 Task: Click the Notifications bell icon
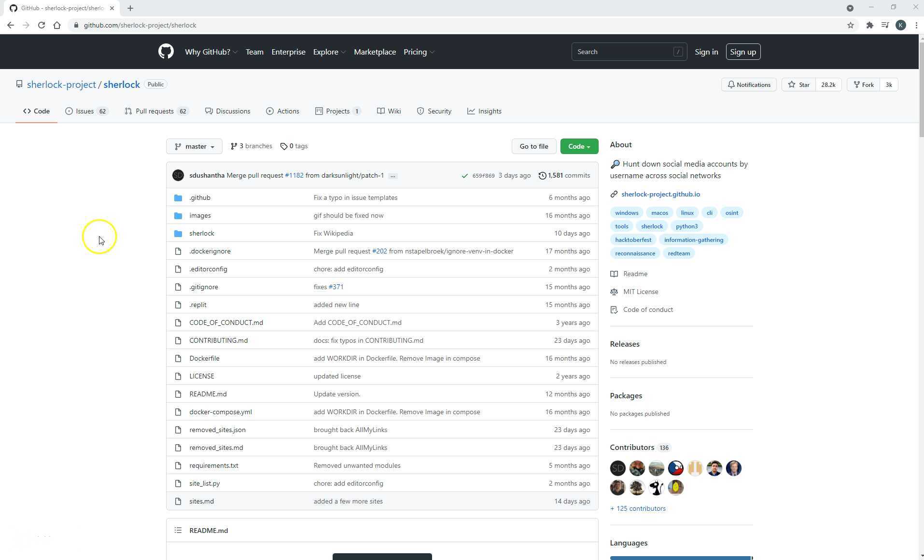(x=732, y=84)
